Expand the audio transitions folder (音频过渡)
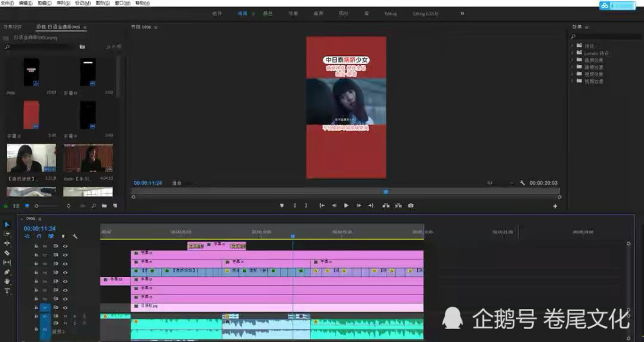The image size is (644, 342). tap(572, 67)
